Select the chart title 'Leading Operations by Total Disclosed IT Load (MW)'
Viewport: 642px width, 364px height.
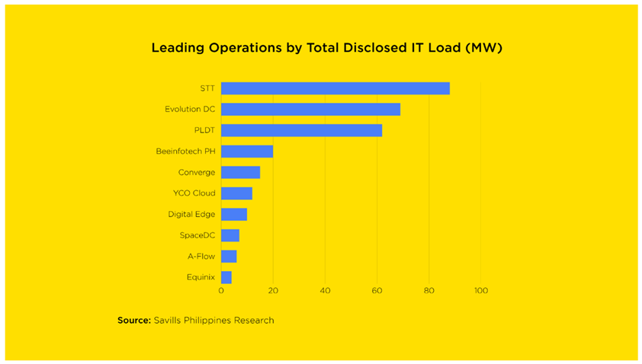click(327, 48)
